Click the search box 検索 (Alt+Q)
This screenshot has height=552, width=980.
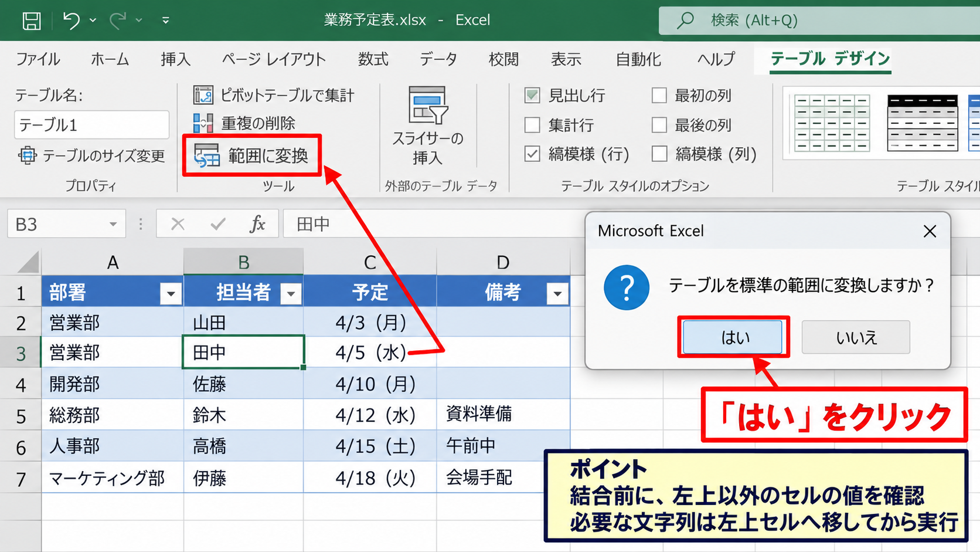[x=819, y=21]
